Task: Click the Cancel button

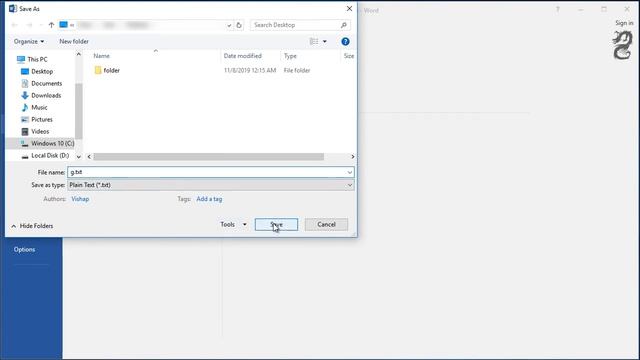Action: pyautogui.click(x=327, y=224)
